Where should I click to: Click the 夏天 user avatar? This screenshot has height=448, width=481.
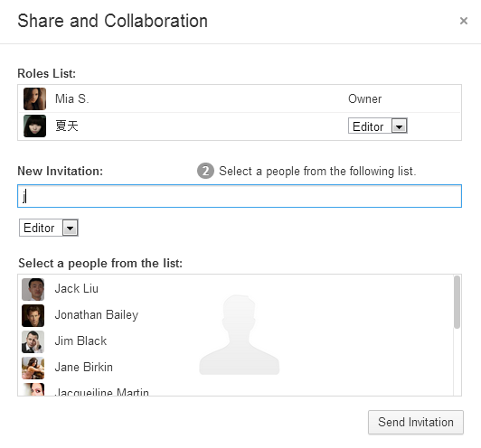(34, 126)
